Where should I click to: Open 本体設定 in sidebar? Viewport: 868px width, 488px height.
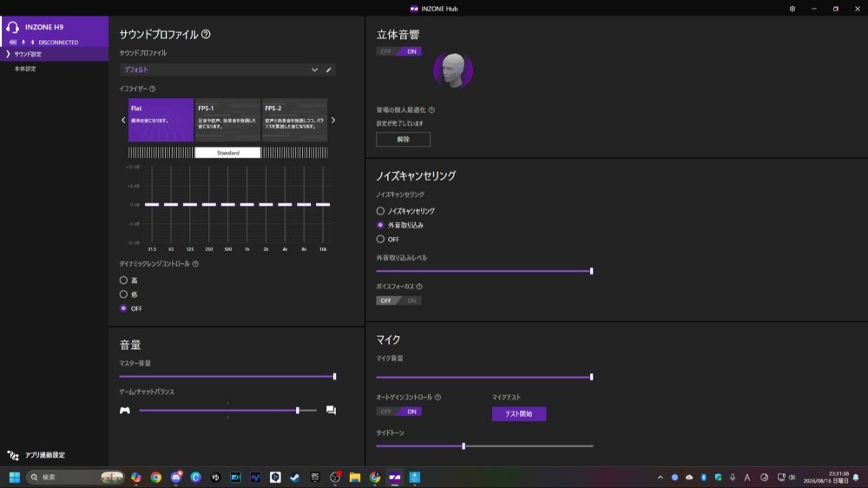tap(25, 69)
